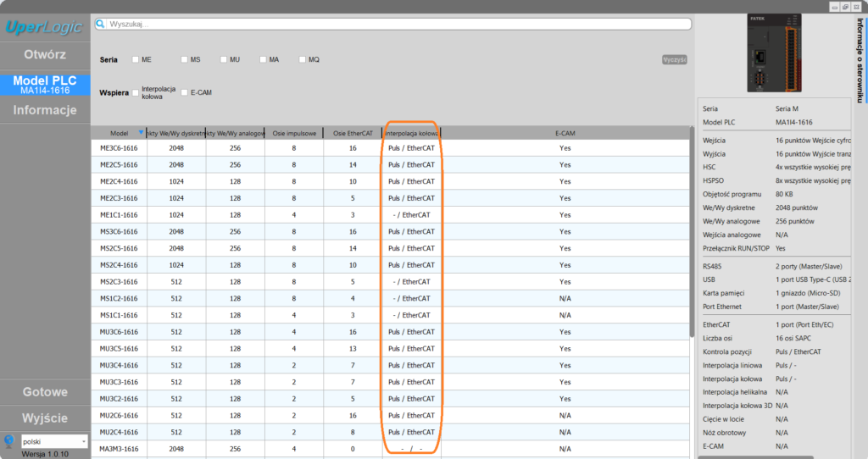Select the MS1C2-1616 model row
The height and width of the screenshot is (459, 868).
(x=390, y=299)
